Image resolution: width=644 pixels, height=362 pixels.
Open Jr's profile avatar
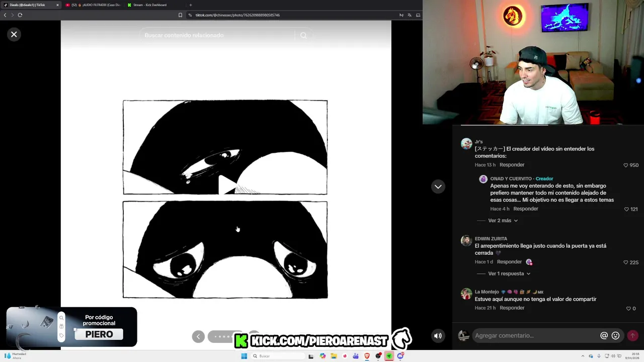[x=466, y=143]
